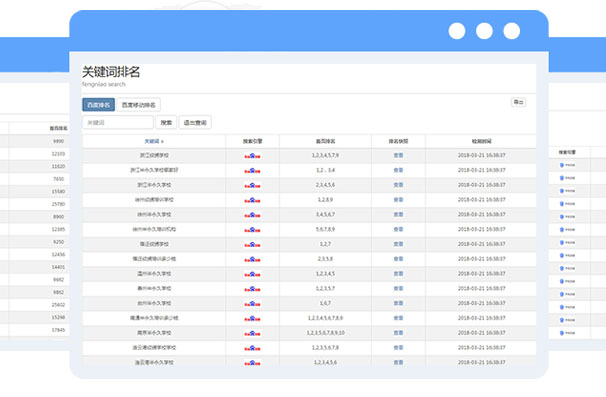Image resolution: width=606 pixels, height=397 pixels.
Task: Click Baidu logo in row ranked 1,2,8,9
Action: (252, 200)
